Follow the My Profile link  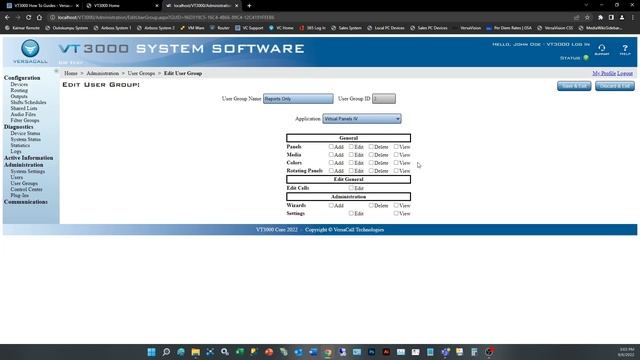click(604, 73)
